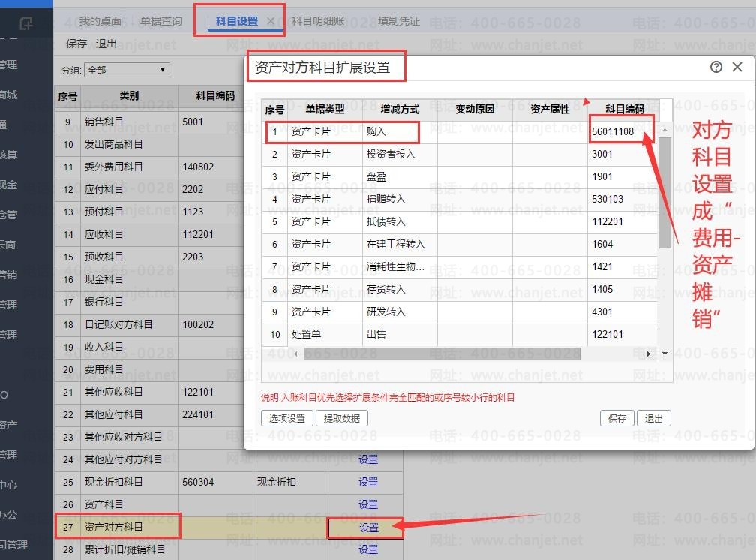Image resolution: width=756 pixels, height=560 pixels.
Task: Click horizontal scrollbar right arrow
Action: click(649, 354)
